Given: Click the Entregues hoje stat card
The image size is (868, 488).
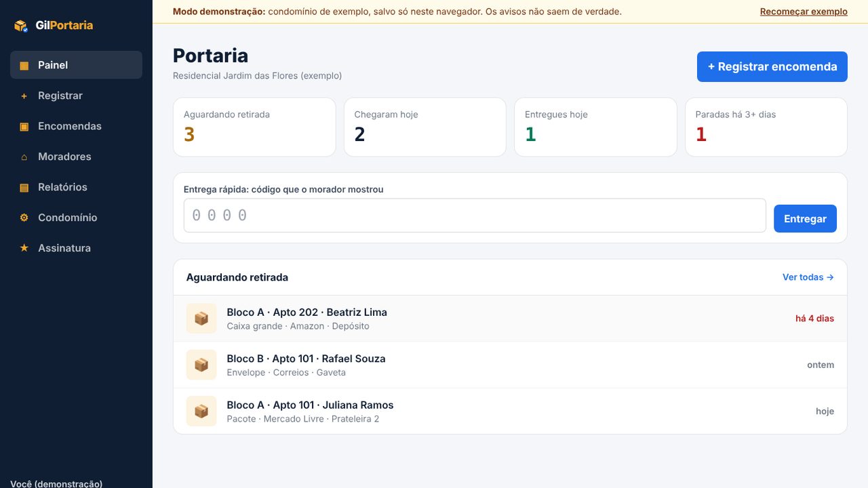Looking at the screenshot, I should 595,127.
